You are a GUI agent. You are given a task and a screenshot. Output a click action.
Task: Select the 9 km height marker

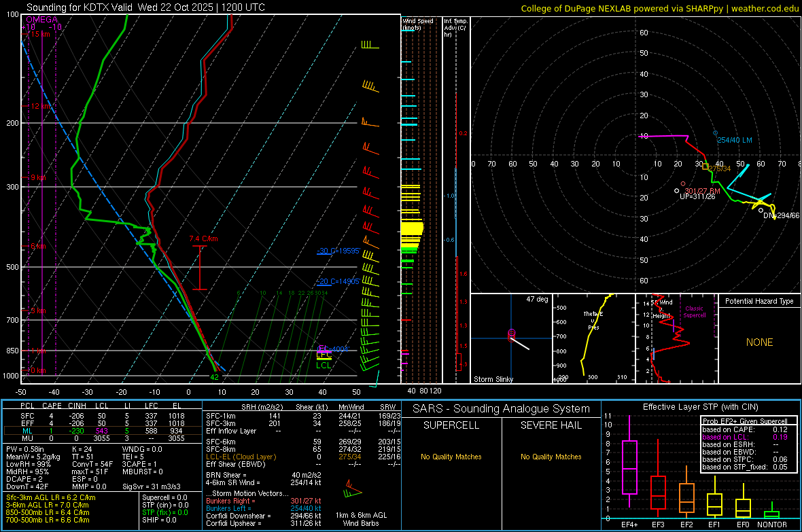(x=38, y=177)
